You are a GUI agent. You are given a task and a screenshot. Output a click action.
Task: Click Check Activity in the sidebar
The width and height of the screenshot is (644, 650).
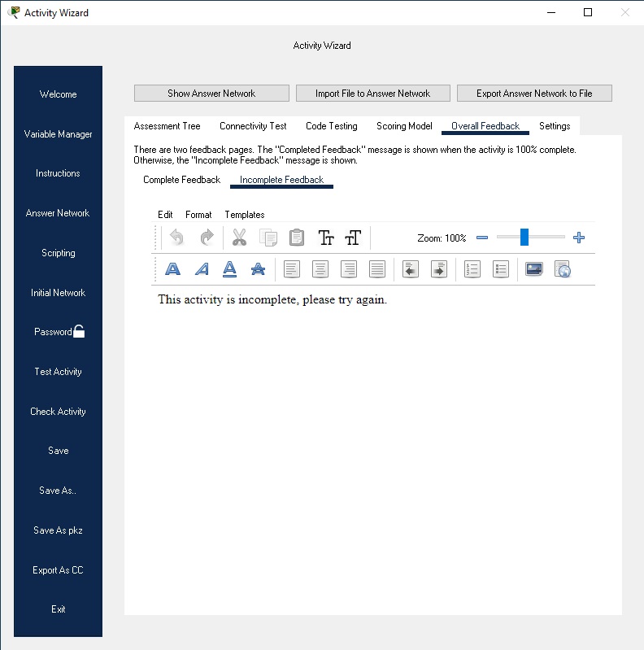point(58,412)
